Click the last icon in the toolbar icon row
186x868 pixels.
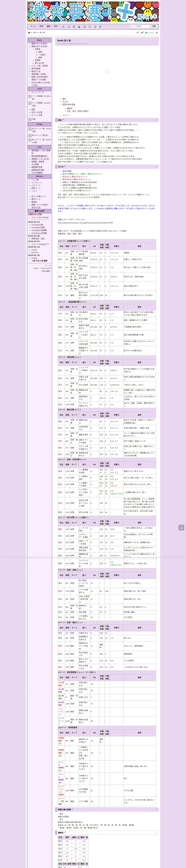point(101,26)
